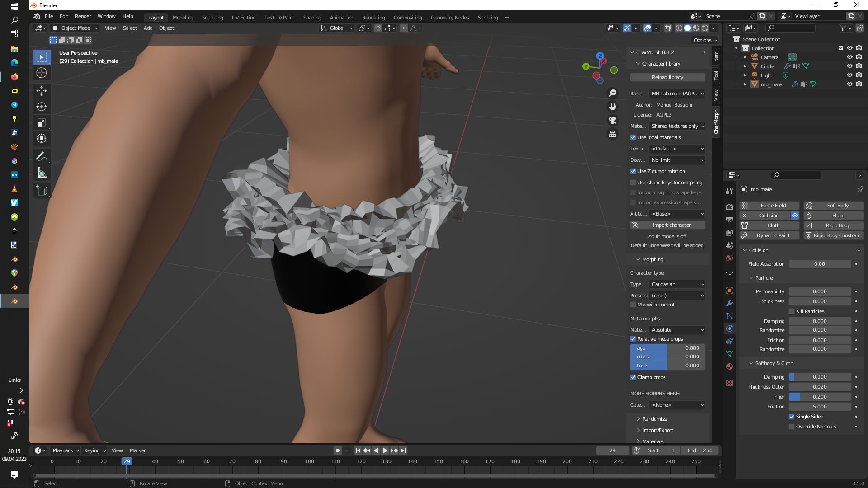Viewport: 868px width, 488px height.
Task: Open Modifier properties wrench tab
Action: [729, 303]
